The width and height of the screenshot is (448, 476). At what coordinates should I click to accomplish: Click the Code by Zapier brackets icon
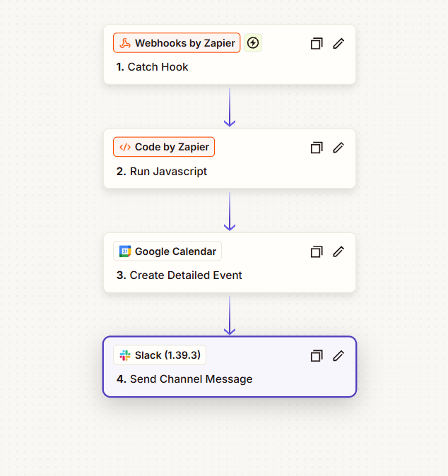(x=125, y=147)
